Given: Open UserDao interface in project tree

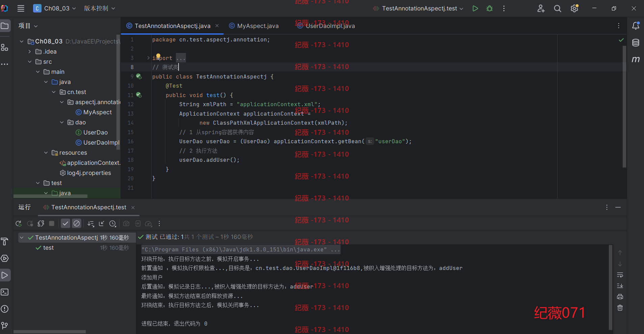Looking at the screenshot, I should (92, 132).
